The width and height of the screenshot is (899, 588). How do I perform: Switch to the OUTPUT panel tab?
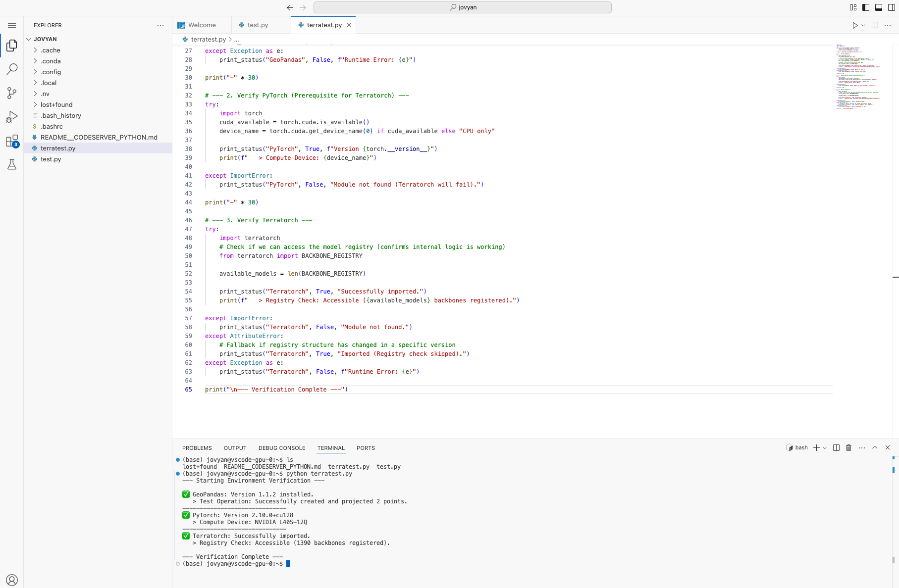click(235, 448)
